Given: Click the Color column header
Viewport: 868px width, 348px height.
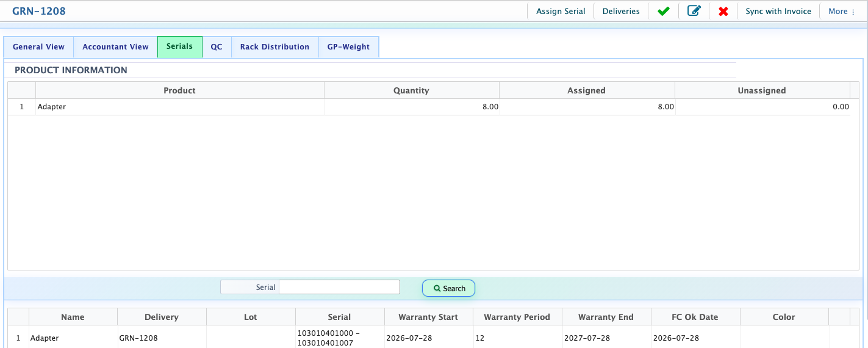Looking at the screenshot, I should click(x=784, y=317).
